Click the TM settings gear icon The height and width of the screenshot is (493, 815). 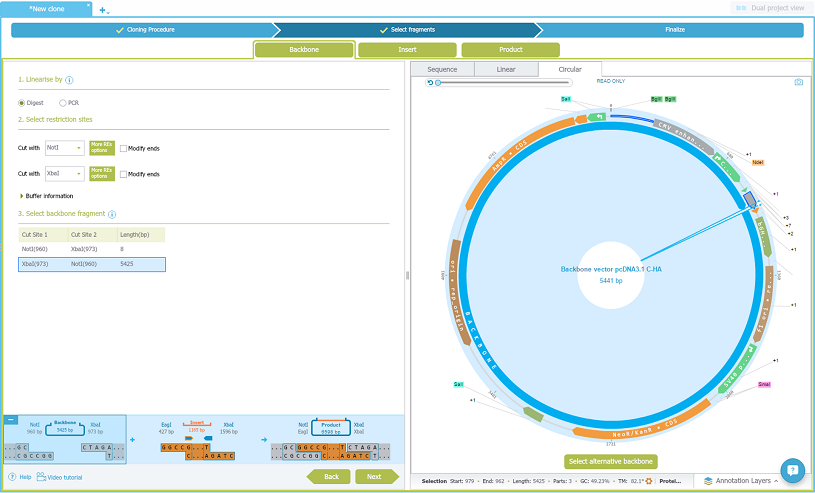648,481
